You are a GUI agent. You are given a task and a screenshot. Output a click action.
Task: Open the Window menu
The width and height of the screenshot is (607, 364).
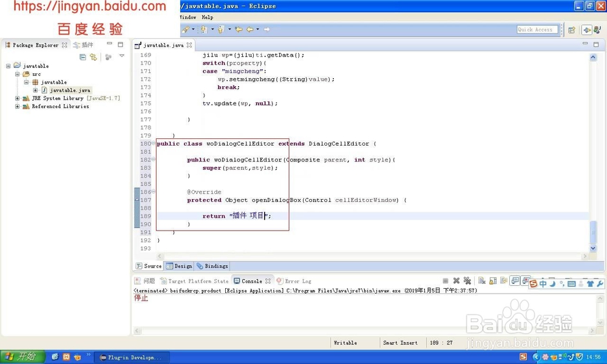point(188,18)
